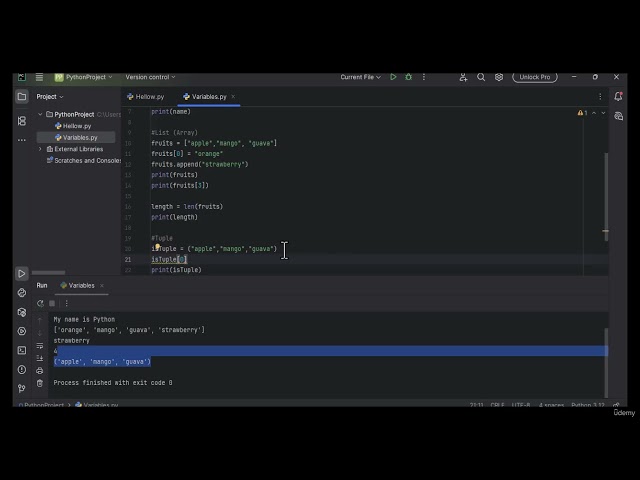Screen dimensions: 640x480
Task: Start debugging with the bug icon
Action: [x=408, y=77]
